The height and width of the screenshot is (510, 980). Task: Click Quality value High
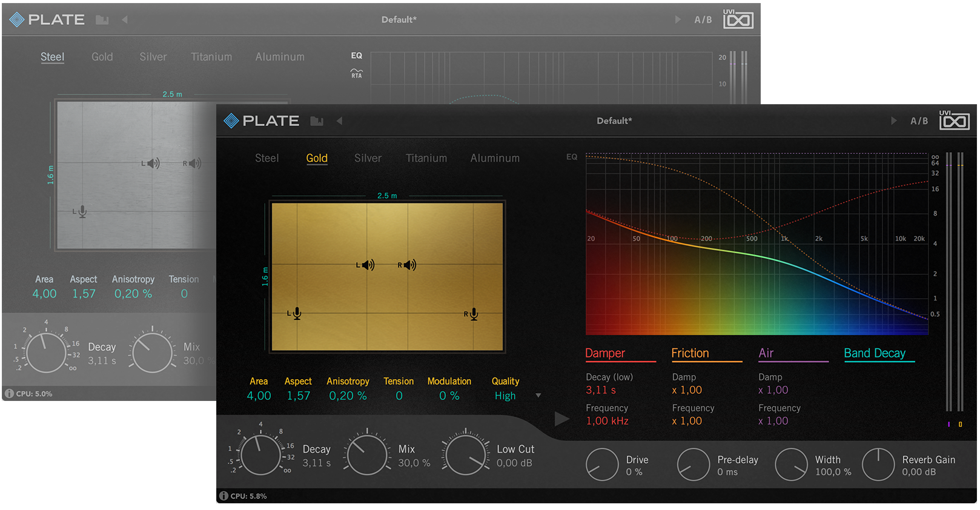click(x=505, y=396)
